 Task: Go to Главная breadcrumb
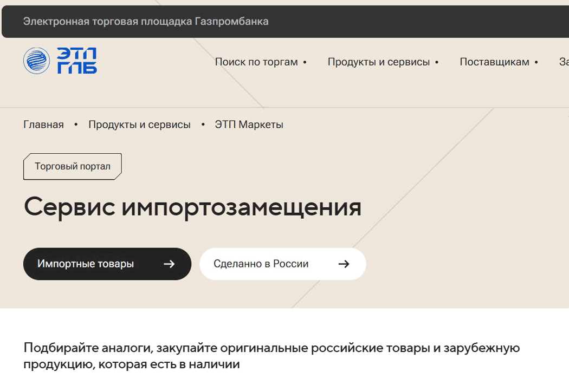(43, 125)
